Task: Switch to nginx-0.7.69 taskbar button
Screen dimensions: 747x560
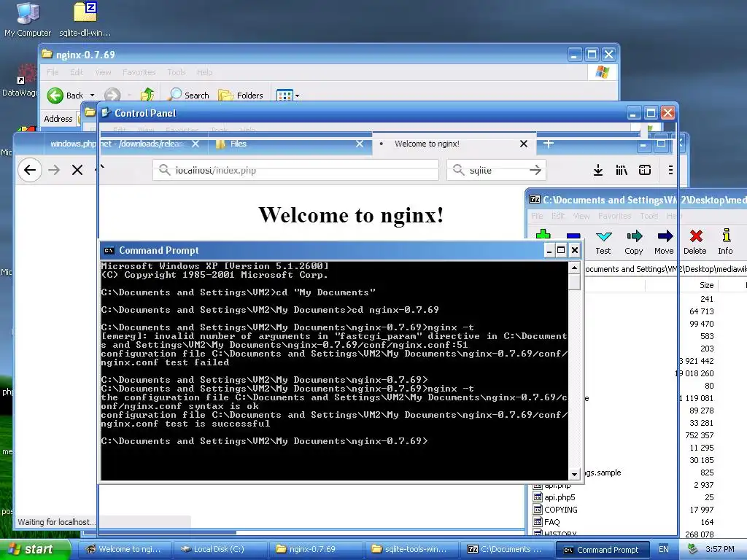Action: tap(315, 550)
